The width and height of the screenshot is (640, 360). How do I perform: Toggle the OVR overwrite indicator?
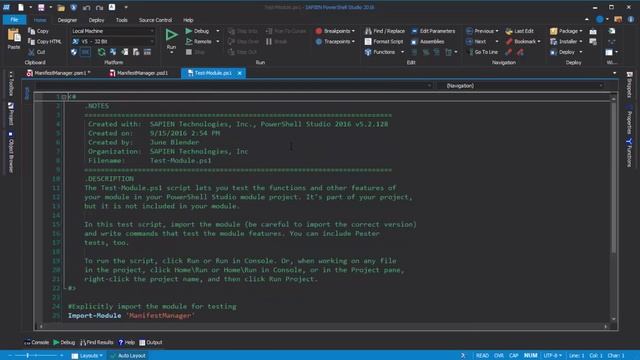click(x=499, y=356)
